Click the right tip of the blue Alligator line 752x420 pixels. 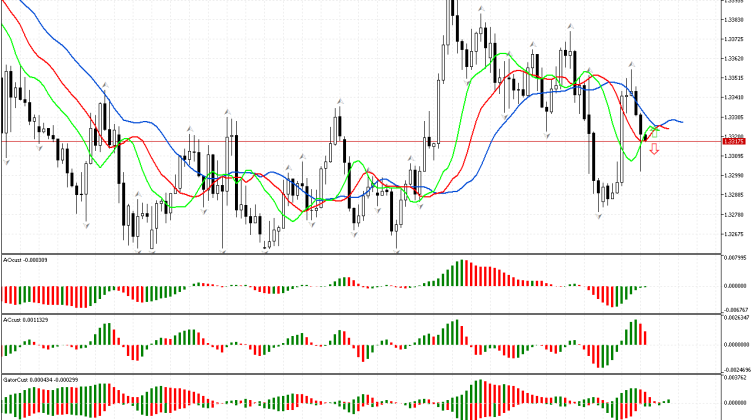[x=682, y=121]
